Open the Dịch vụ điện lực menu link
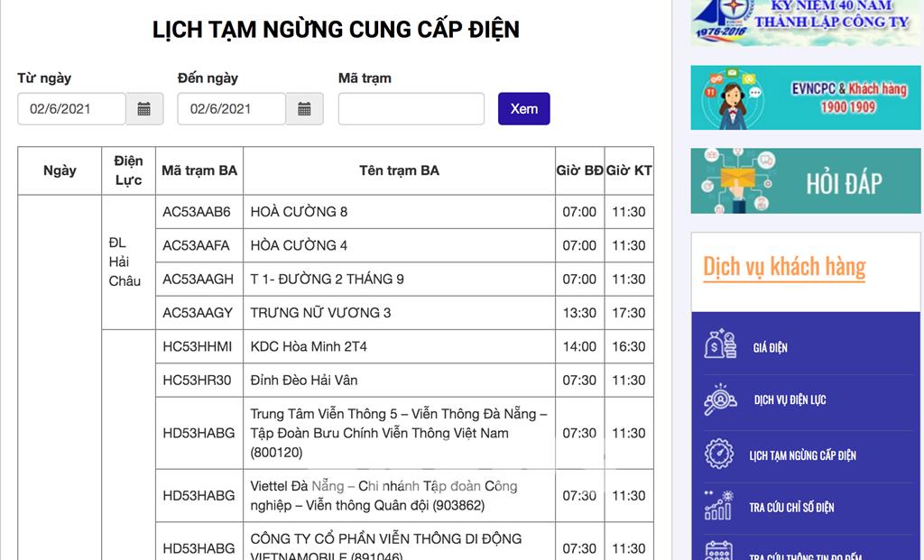Screen dimensions: 924x560 [790, 399]
